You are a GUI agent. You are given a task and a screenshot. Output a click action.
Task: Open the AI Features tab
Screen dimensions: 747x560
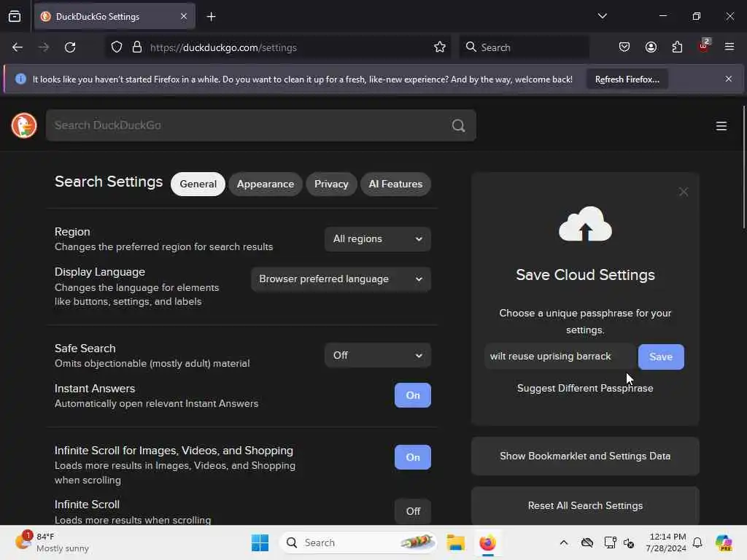point(395,184)
